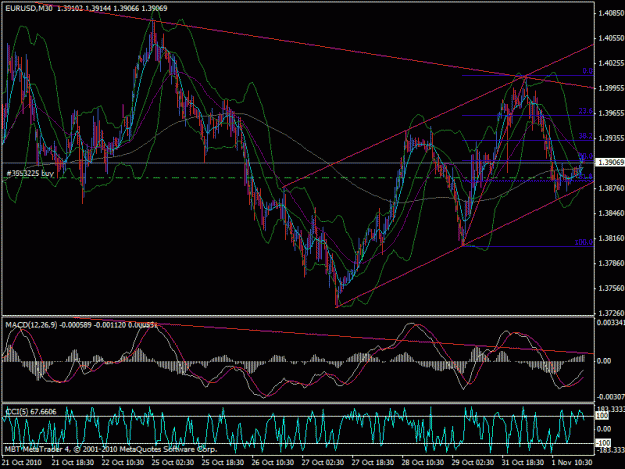Viewport: 625px width, 469px height.
Task: Click the 22 Oct 10:30 time label
Action: coord(122,463)
